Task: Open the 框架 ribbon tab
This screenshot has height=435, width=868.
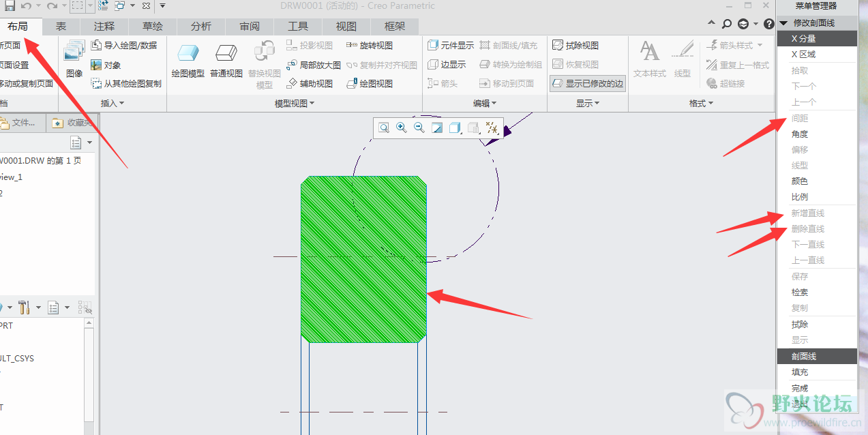Action: click(x=395, y=27)
